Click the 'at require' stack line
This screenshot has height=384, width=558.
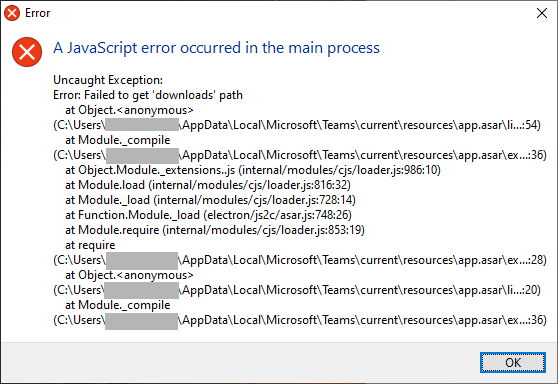coord(90,245)
